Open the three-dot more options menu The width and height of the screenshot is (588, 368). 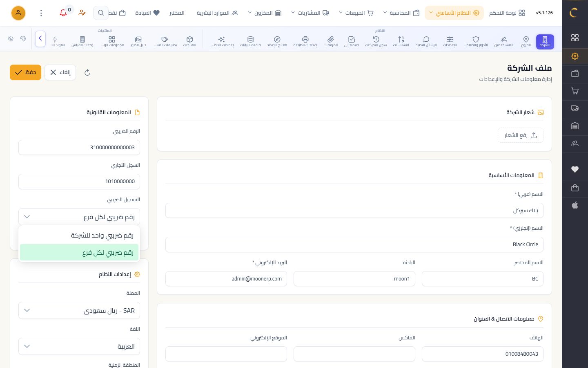41,13
